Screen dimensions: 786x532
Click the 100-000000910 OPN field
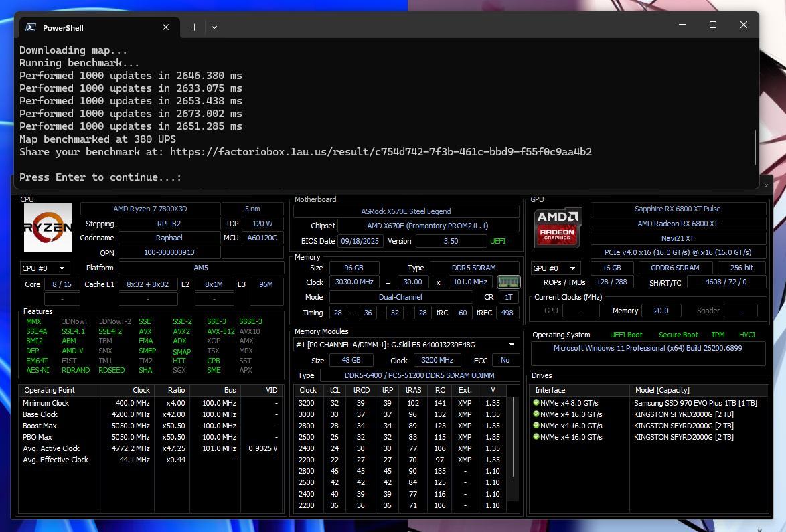coord(169,252)
